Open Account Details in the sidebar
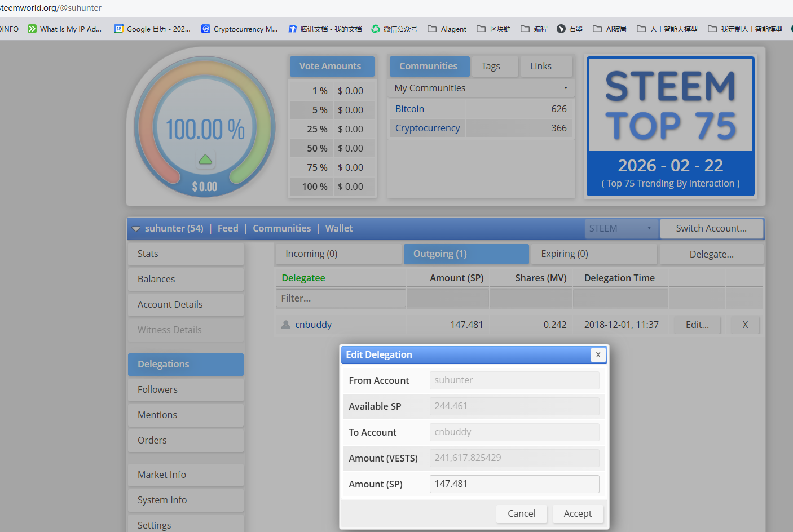The image size is (793, 532). 186,304
